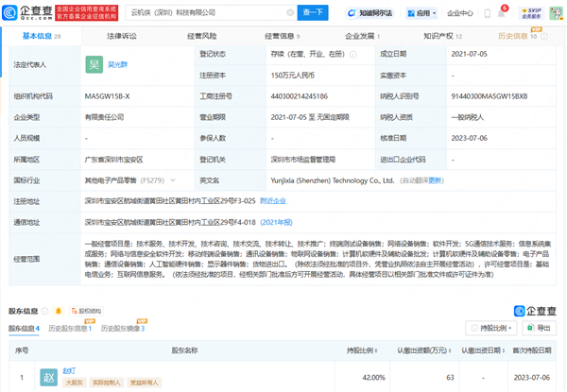Click the 更新 link after English name
The height and width of the screenshot is (392, 567).
click(435, 180)
